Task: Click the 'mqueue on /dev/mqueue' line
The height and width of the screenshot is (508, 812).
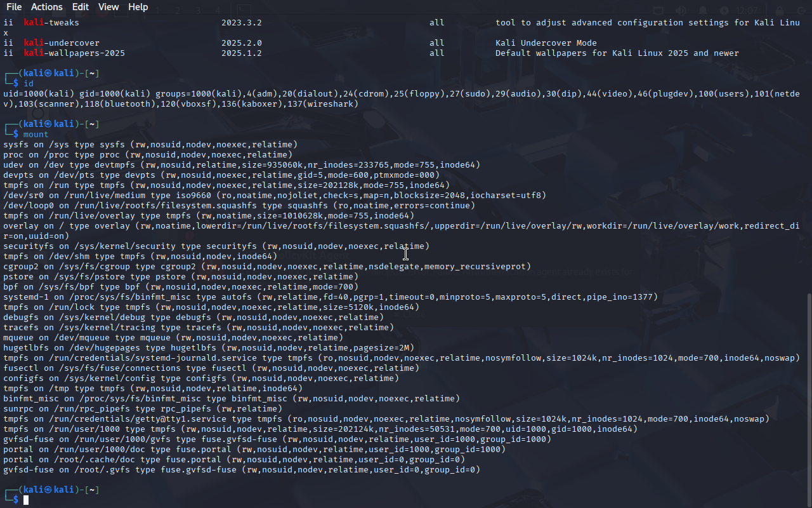Action: (173, 338)
